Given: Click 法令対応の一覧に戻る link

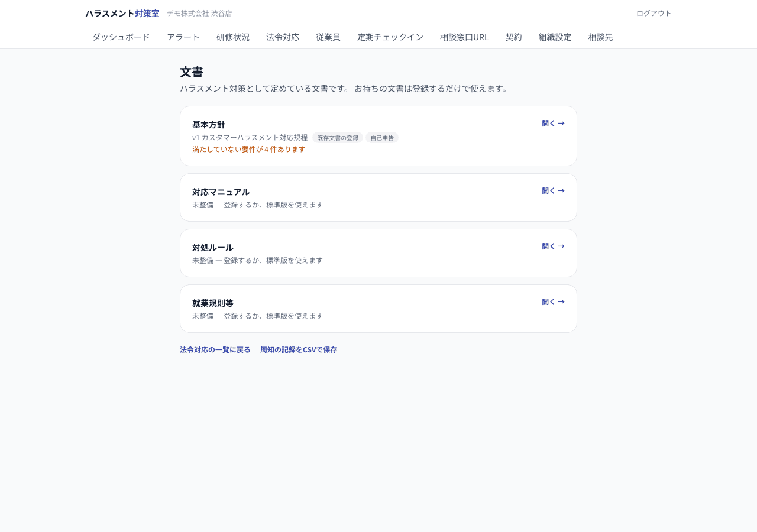Looking at the screenshot, I should tap(215, 349).
